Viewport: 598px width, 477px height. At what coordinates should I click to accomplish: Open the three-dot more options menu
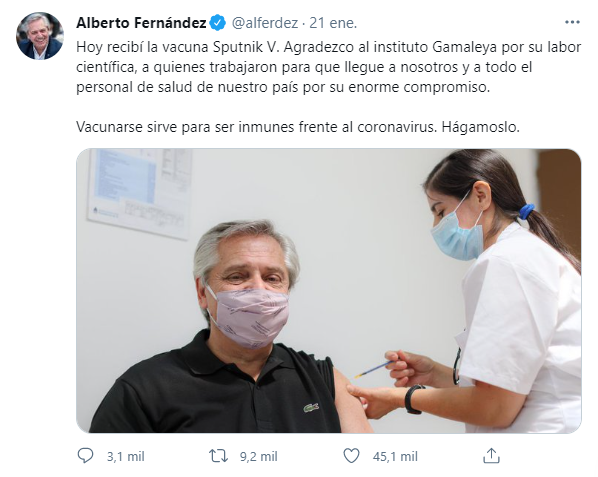pos(572,22)
